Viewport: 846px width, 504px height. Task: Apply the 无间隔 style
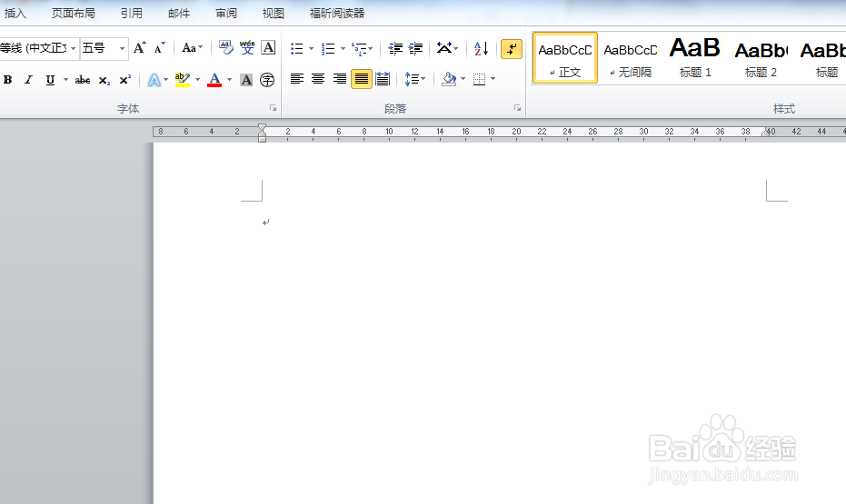[x=631, y=58]
